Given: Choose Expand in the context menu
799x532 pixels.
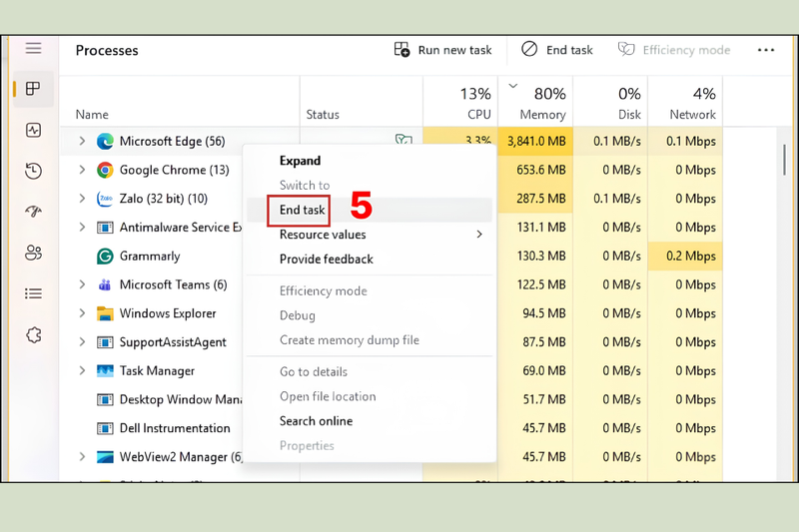Looking at the screenshot, I should point(370,161).
